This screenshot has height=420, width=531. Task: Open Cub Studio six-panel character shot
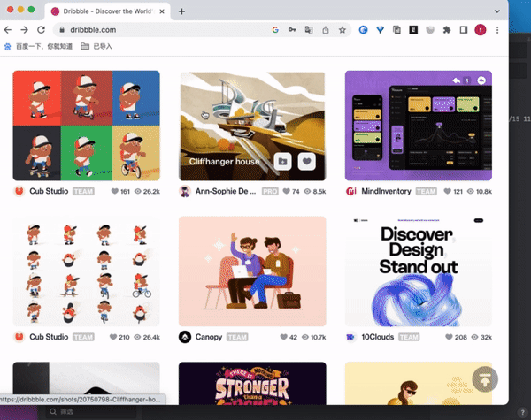click(x=87, y=126)
